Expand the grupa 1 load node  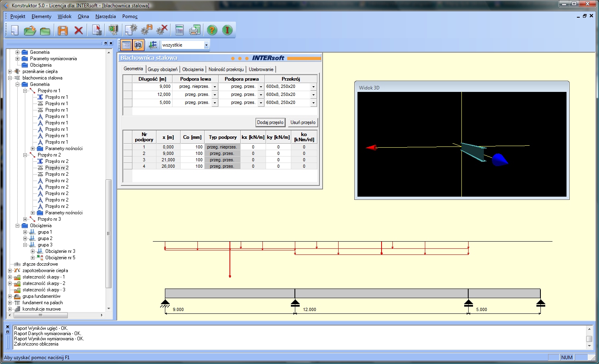click(25, 232)
